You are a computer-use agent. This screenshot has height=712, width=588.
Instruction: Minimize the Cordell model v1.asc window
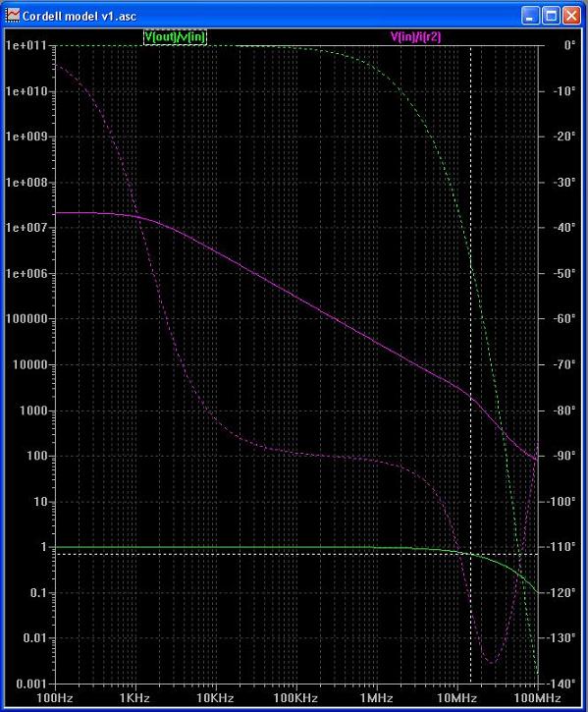pos(530,16)
